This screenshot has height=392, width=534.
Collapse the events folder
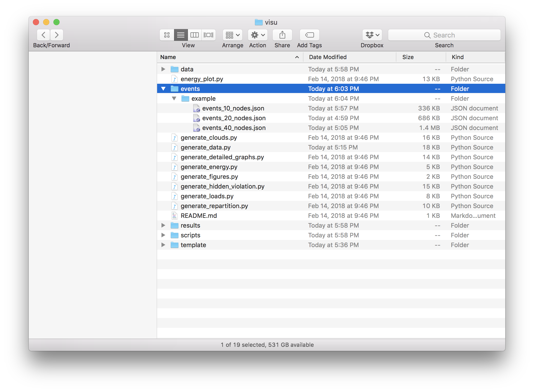(x=163, y=89)
